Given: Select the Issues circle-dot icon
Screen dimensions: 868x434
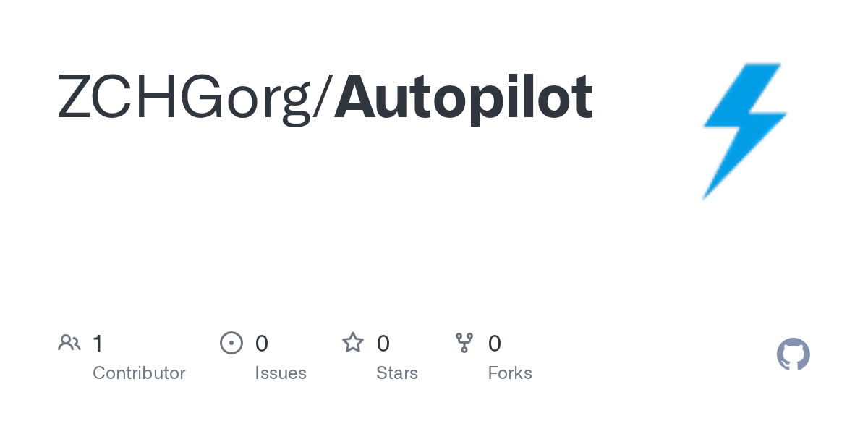Looking at the screenshot, I should tap(231, 343).
